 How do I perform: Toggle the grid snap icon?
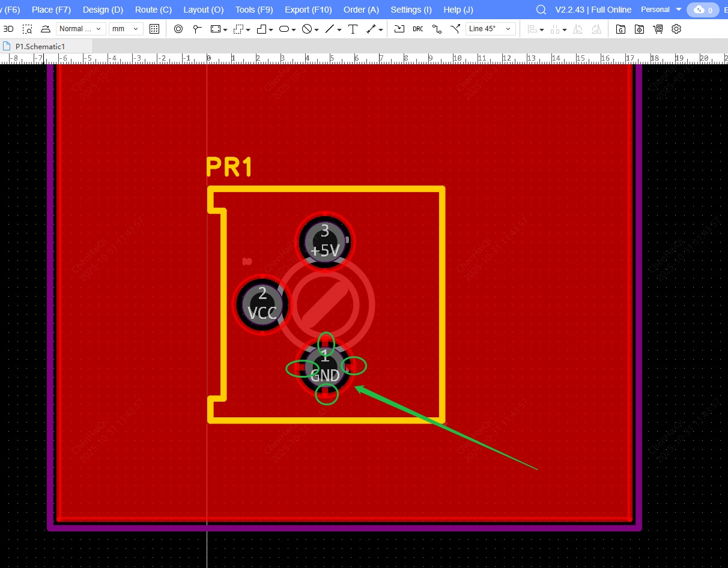point(154,29)
